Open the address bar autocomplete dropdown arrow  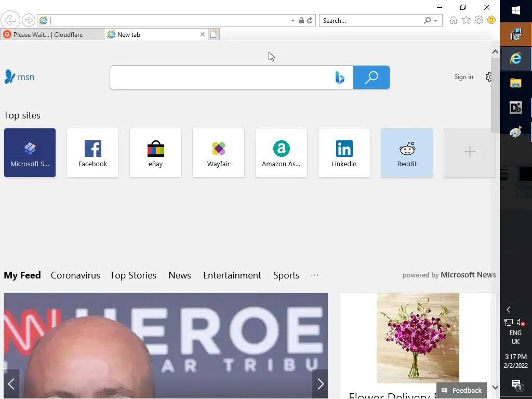click(292, 21)
